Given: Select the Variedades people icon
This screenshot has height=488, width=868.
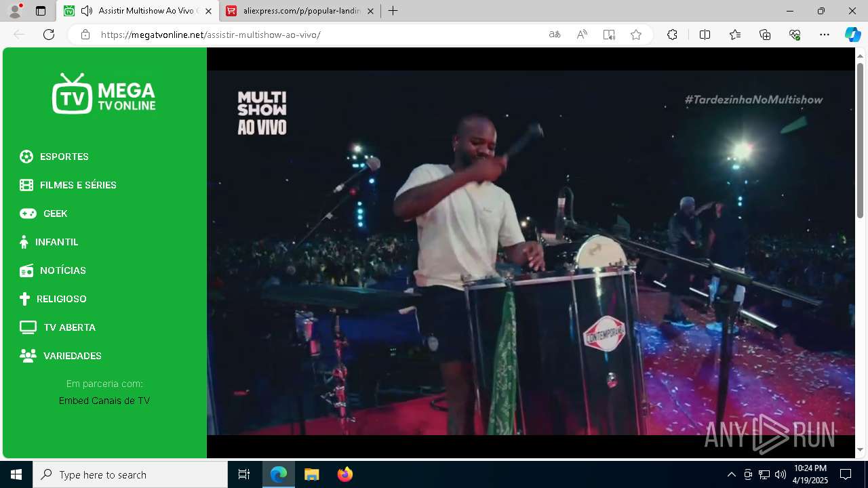Looking at the screenshot, I should (28, 356).
